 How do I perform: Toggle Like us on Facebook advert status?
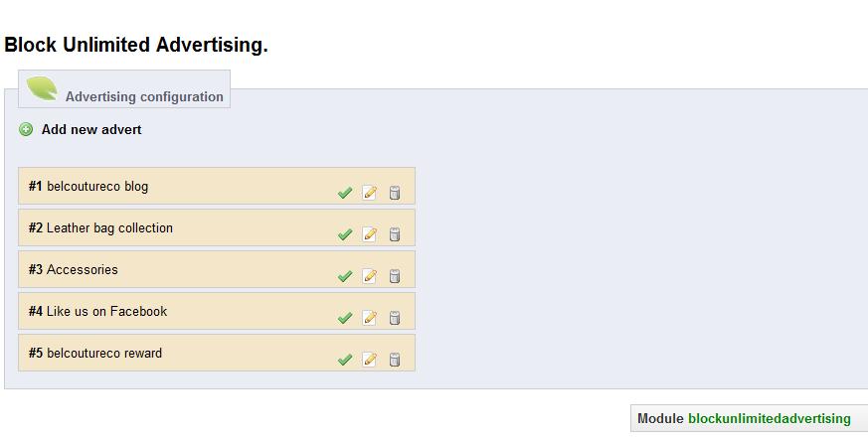click(x=345, y=318)
